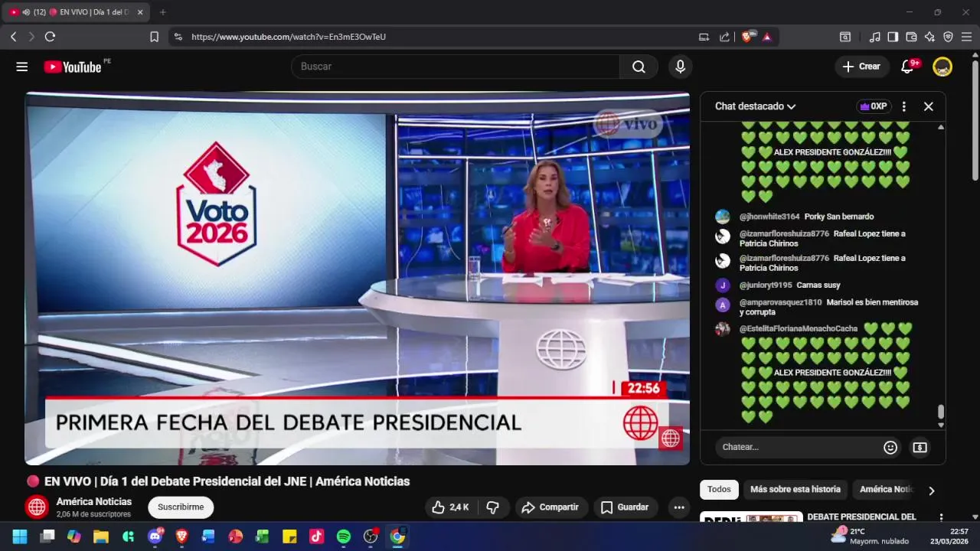Open more actions menu below video
The height and width of the screenshot is (551, 980).
(x=679, y=507)
